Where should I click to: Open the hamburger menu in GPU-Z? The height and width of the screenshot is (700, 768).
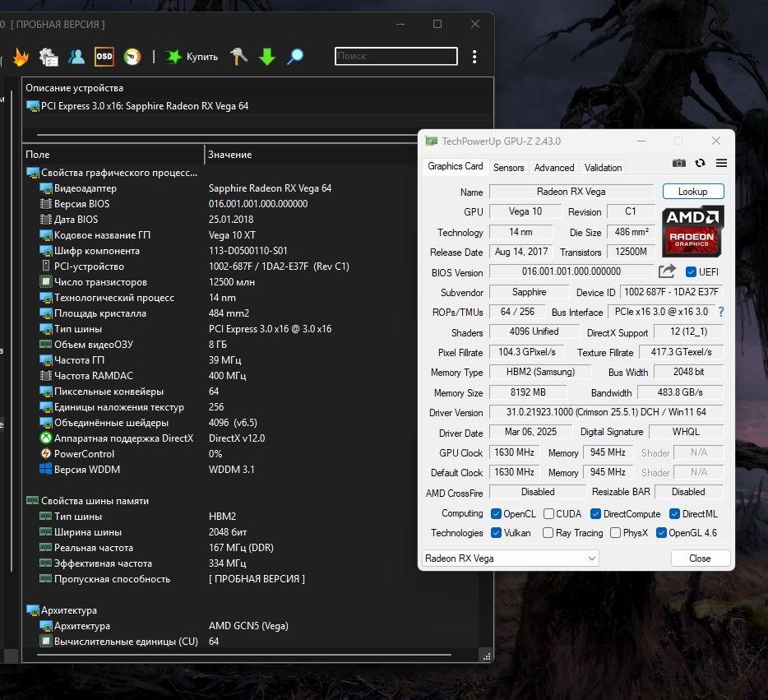click(721, 163)
